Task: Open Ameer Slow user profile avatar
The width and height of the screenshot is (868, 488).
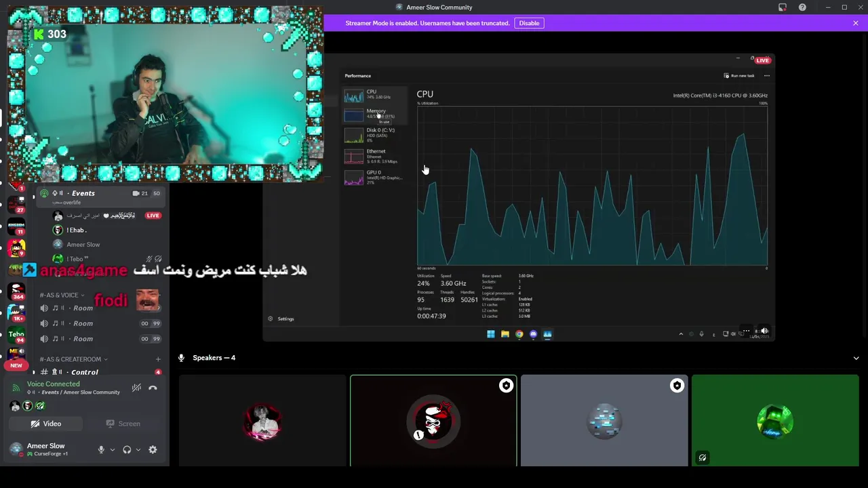Action: 16,449
